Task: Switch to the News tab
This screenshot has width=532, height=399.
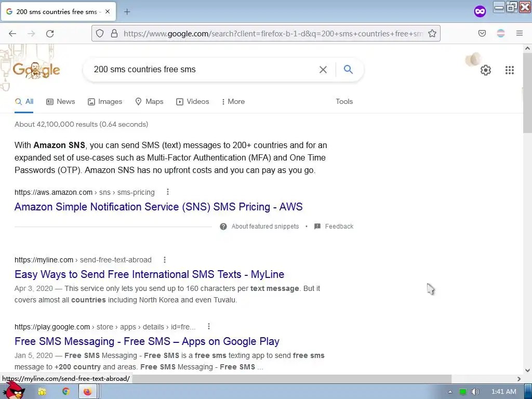Action: click(x=60, y=101)
